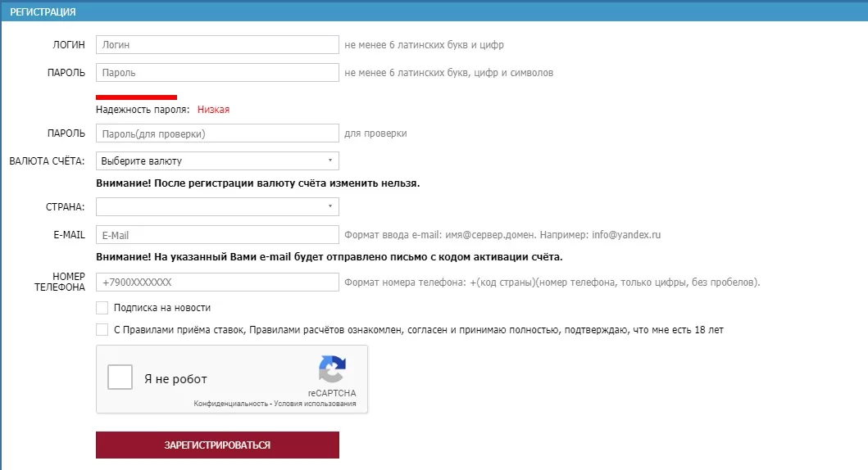
Task: Click the arrow icon of the country dropdown
Action: [x=329, y=206]
